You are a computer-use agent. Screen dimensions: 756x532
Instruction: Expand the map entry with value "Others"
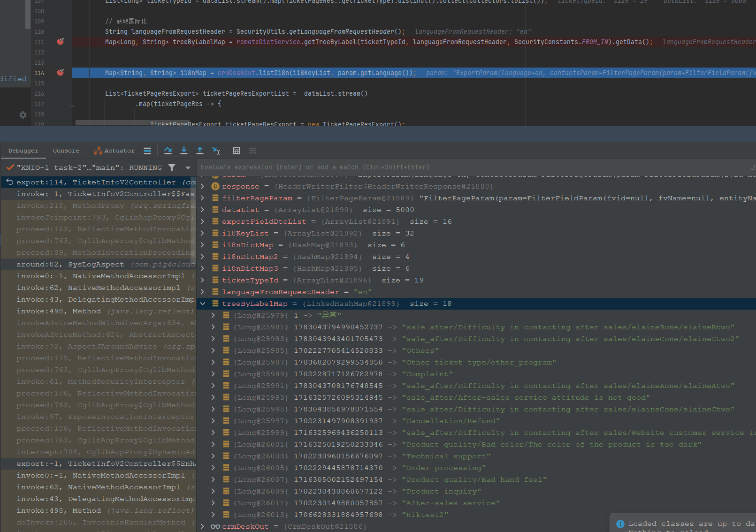pyautogui.click(x=213, y=350)
